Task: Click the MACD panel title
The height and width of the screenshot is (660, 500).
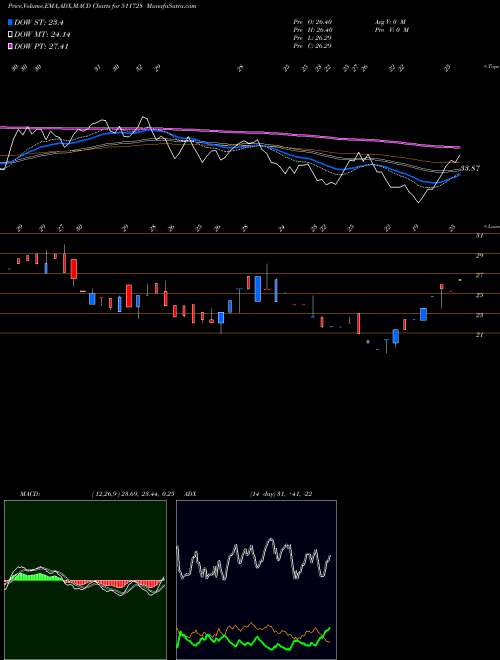Action: click(x=29, y=494)
